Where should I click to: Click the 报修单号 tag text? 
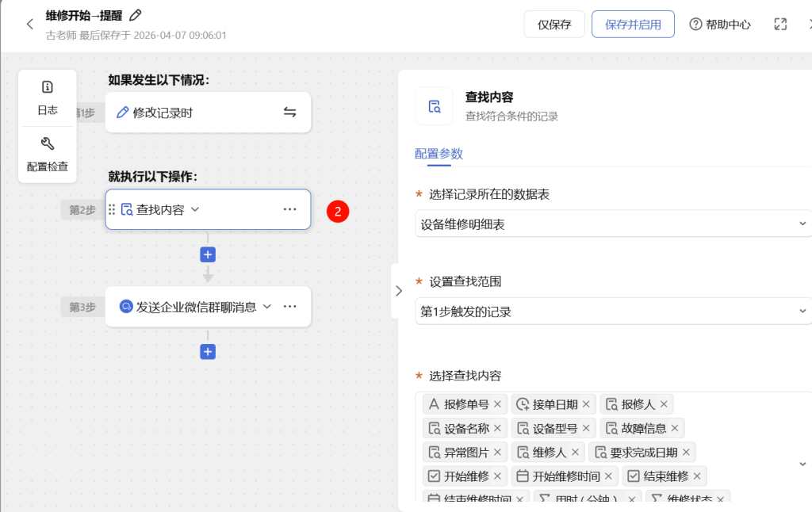[466, 404]
